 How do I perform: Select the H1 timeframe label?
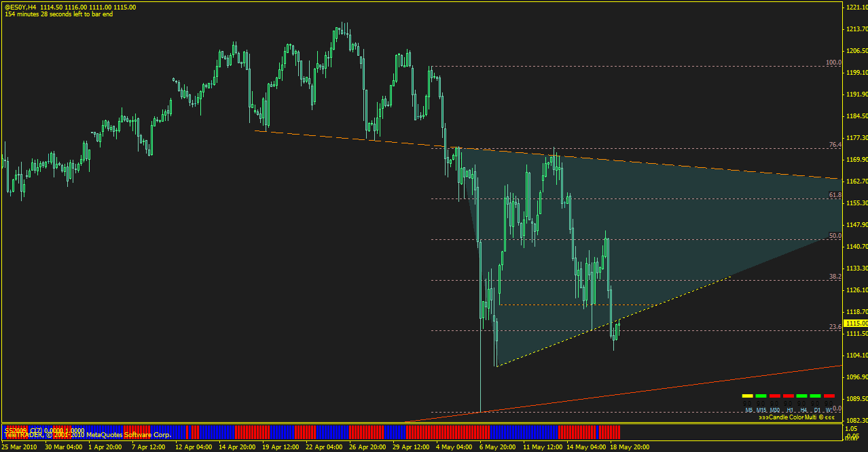[x=789, y=410]
